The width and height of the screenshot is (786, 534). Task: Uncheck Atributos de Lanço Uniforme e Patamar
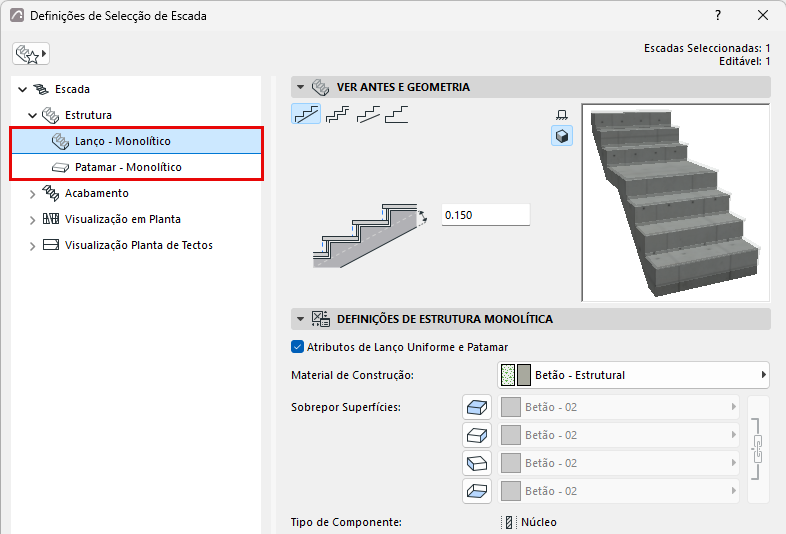[297, 347]
